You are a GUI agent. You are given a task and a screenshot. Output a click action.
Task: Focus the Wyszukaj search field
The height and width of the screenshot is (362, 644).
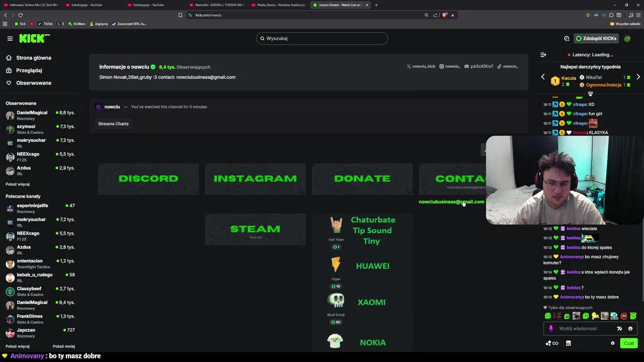[322, 38]
